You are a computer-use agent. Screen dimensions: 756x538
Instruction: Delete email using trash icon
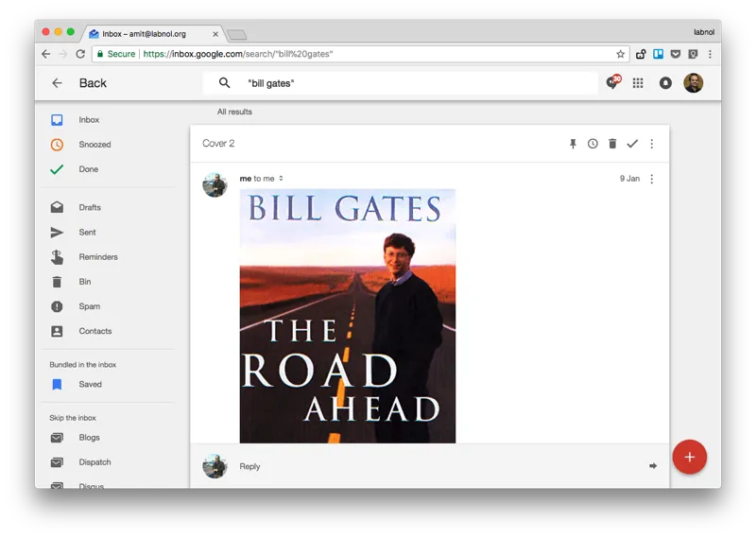612,144
